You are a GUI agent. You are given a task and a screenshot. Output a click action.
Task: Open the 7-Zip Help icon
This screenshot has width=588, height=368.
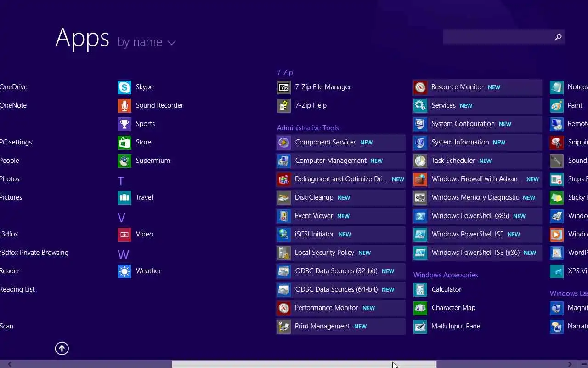tap(284, 105)
